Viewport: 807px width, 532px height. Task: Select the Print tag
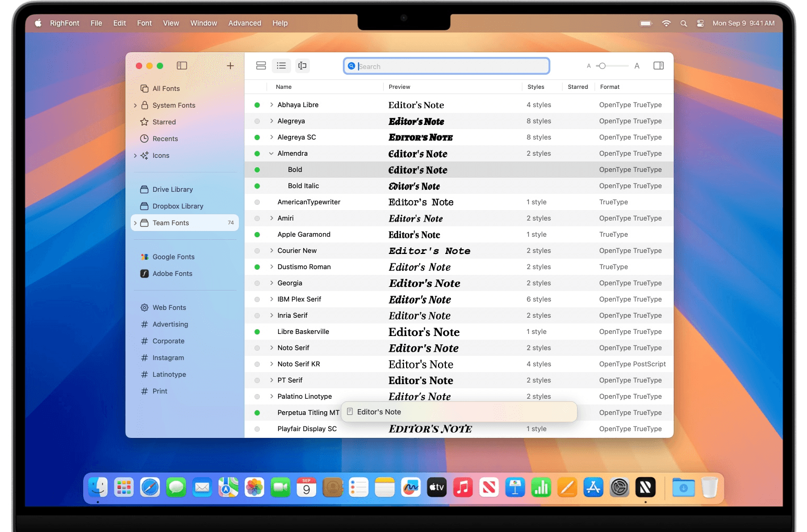coord(154,391)
